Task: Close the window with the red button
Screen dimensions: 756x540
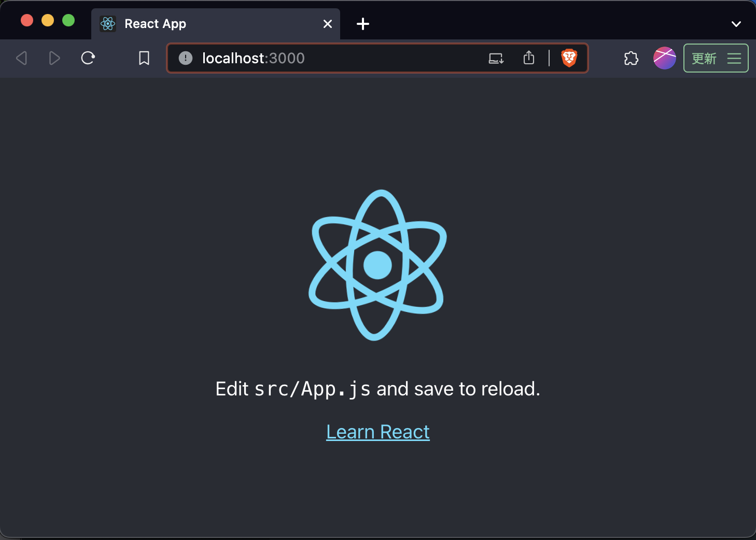Action: click(27, 20)
